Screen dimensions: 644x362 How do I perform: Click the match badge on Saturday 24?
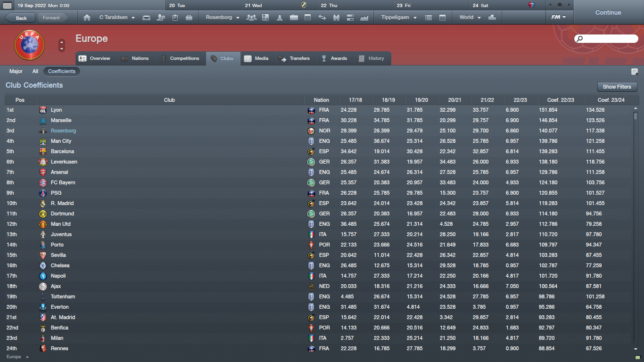point(532,5)
